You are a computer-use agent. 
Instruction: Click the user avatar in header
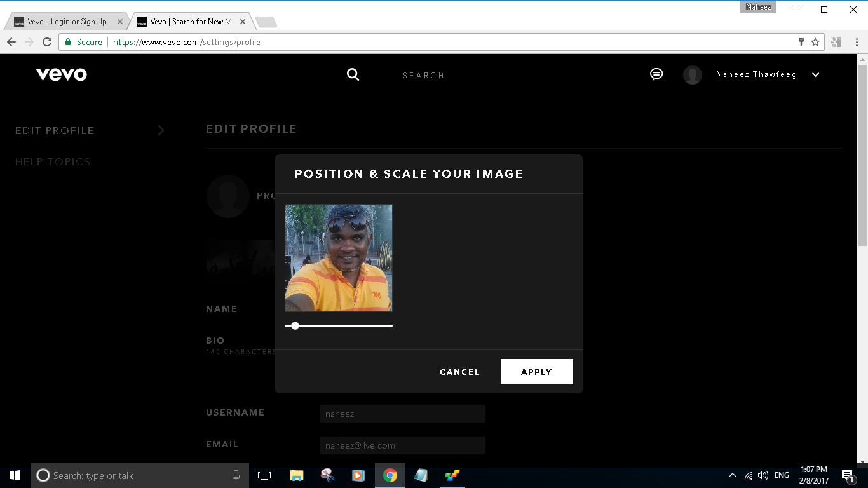click(x=693, y=75)
